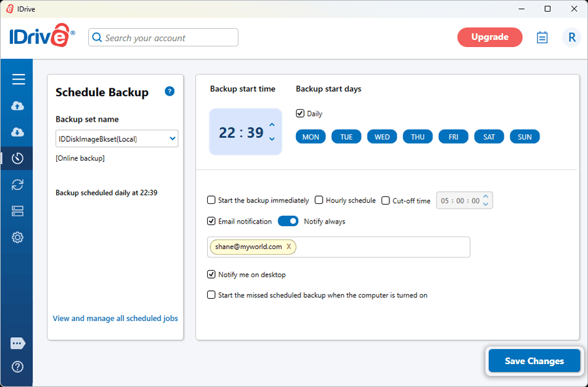The image size is (588, 387).
Task: Uncheck the Daily checkbox
Action: [300, 113]
